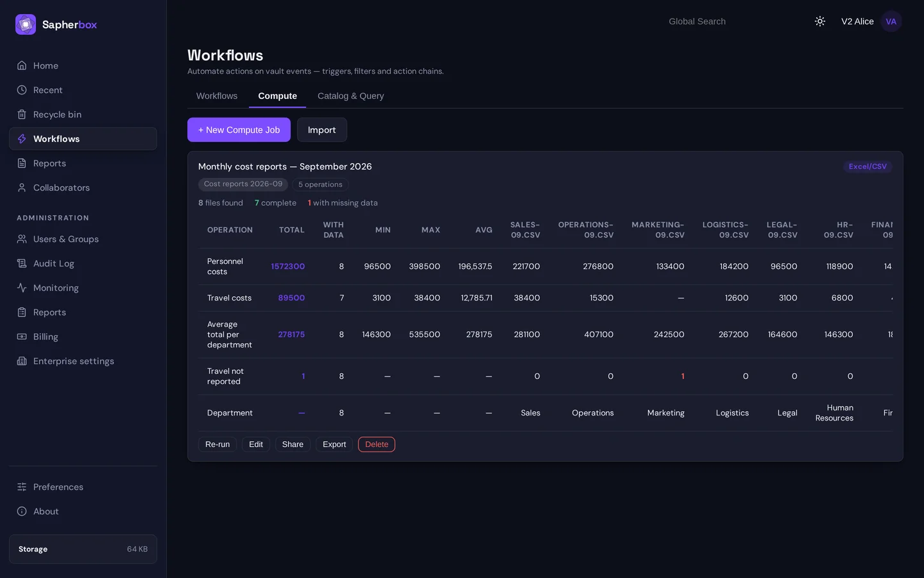Click the Share button

293,444
